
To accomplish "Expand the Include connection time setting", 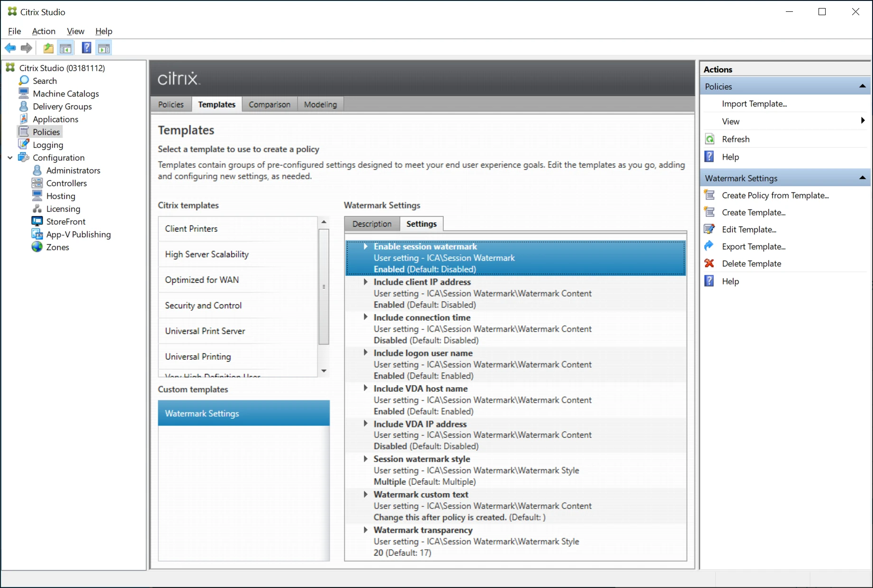I will click(x=366, y=317).
